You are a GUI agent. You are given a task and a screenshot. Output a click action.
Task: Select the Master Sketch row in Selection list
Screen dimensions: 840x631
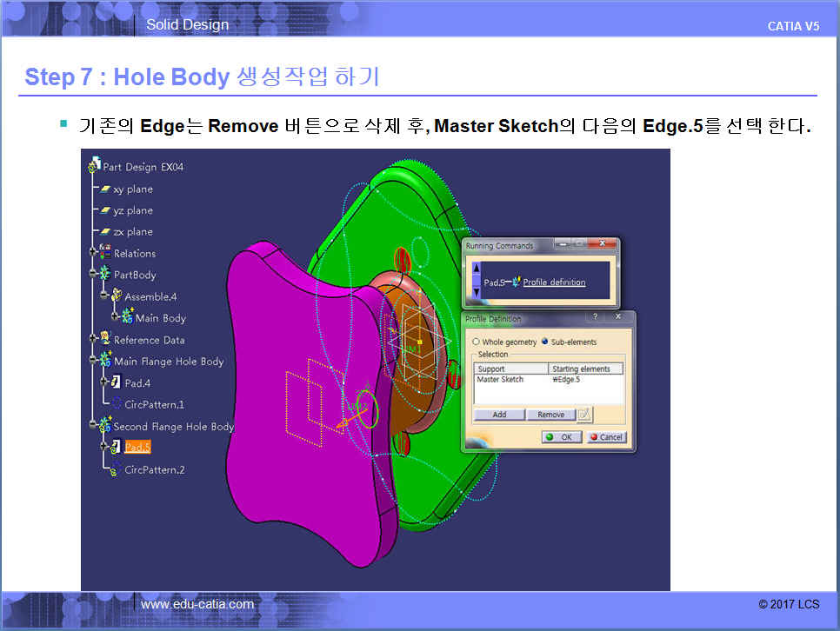(500, 380)
